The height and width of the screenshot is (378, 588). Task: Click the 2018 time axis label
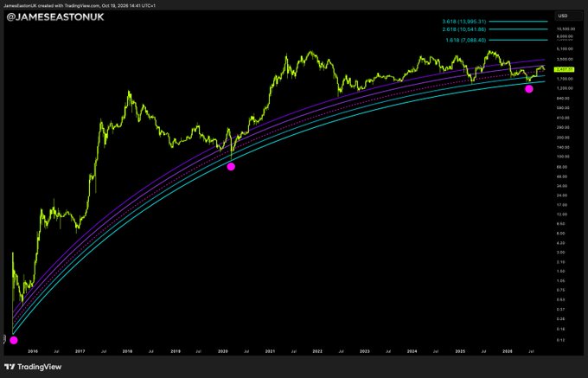127,351
